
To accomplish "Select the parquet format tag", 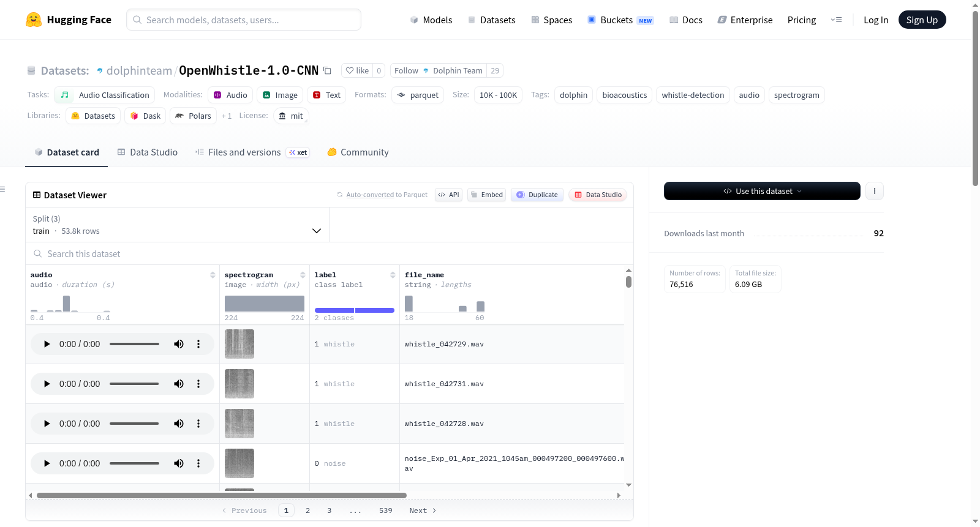I will [418, 95].
